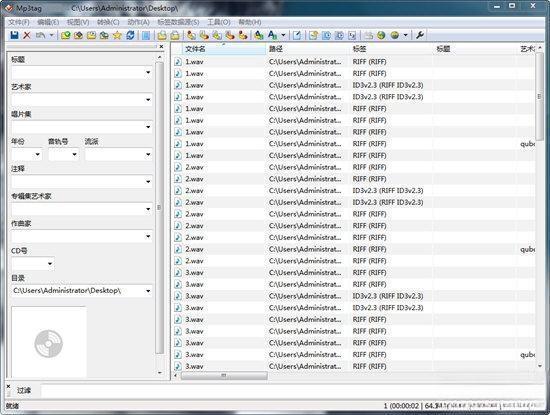Open the 编辑(E) menu
The width and height of the screenshot is (550, 415).
point(48,22)
